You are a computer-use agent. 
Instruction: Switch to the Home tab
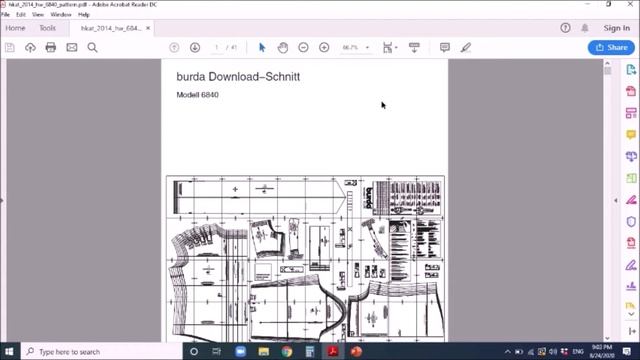(15, 28)
